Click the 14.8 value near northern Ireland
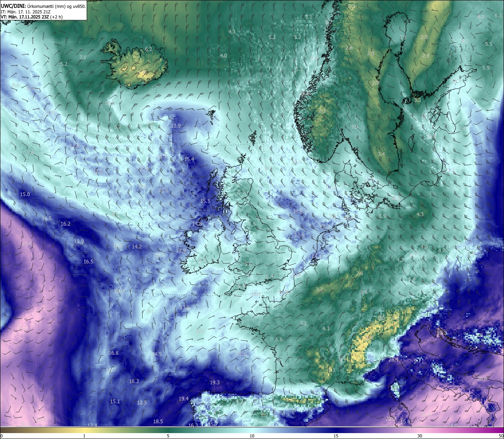Viewport: 504px width, 439px height. click(x=197, y=224)
